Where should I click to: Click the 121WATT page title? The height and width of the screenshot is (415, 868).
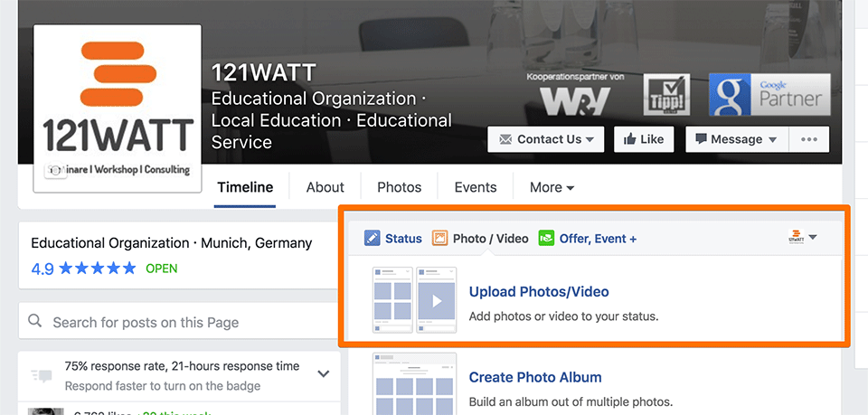263,72
